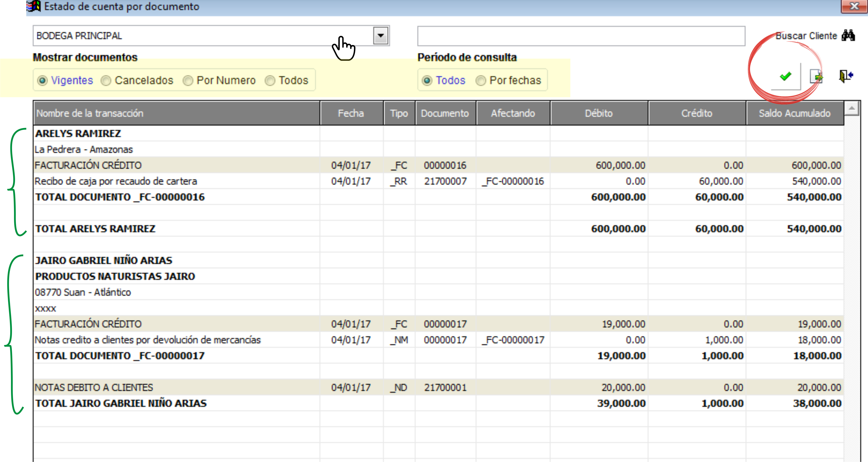Click the Nombre de la transacción header
The width and height of the screenshot is (868, 462).
point(177,113)
